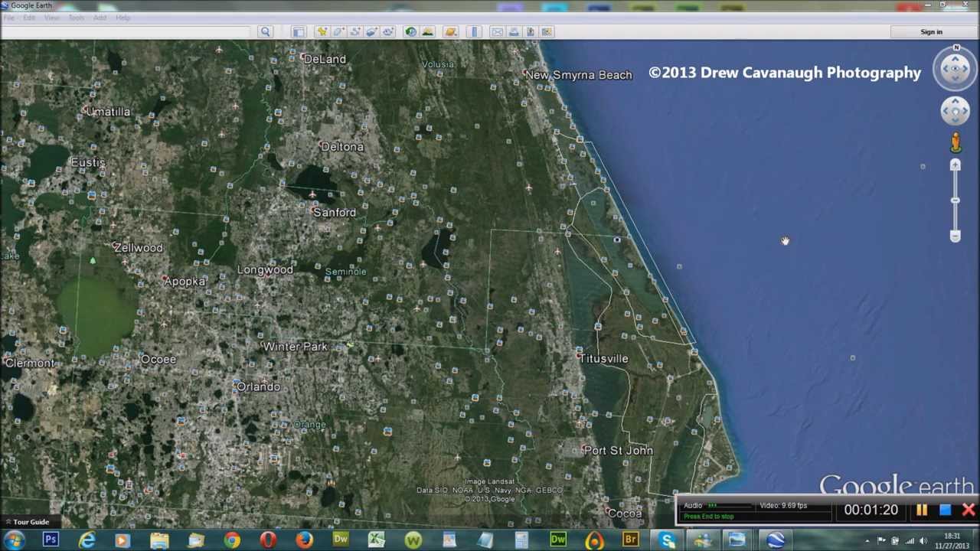
Task: Select the Add Polygon tool
Action: pyautogui.click(x=338, y=31)
